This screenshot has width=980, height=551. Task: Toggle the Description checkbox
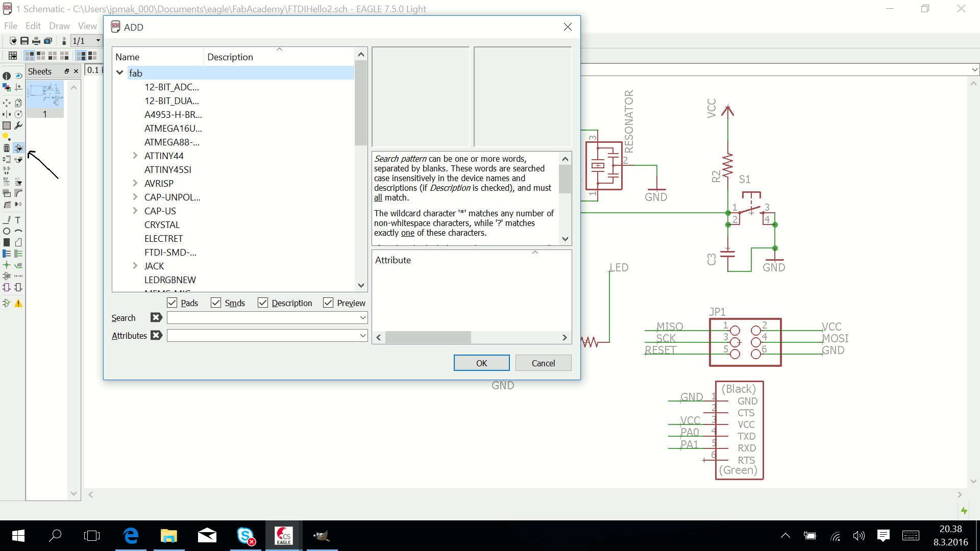click(263, 303)
